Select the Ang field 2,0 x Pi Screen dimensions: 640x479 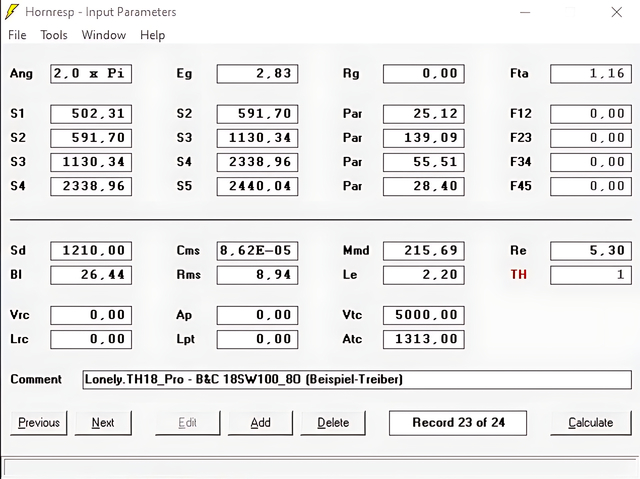tap(91, 74)
